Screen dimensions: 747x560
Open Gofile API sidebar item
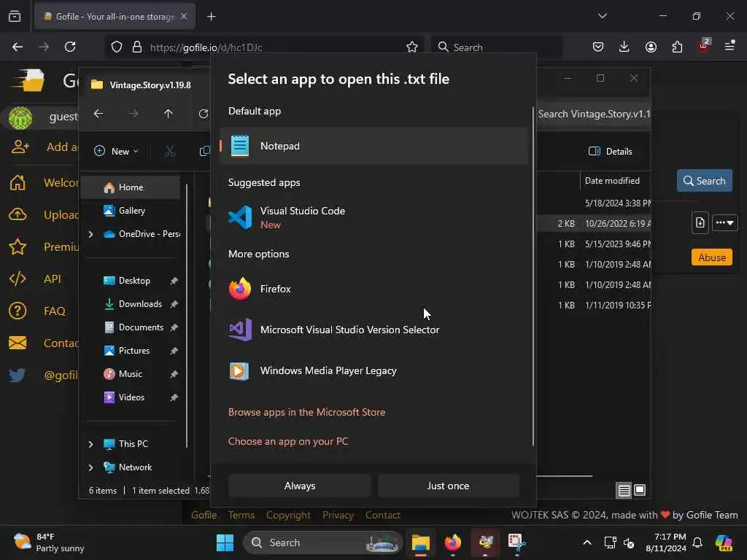35,279
